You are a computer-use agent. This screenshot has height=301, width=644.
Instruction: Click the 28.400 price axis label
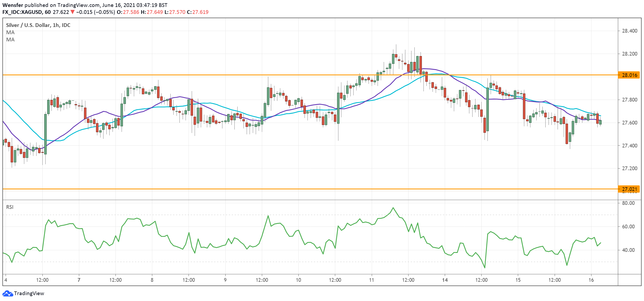pyautogui.click(x=629, y=31)
